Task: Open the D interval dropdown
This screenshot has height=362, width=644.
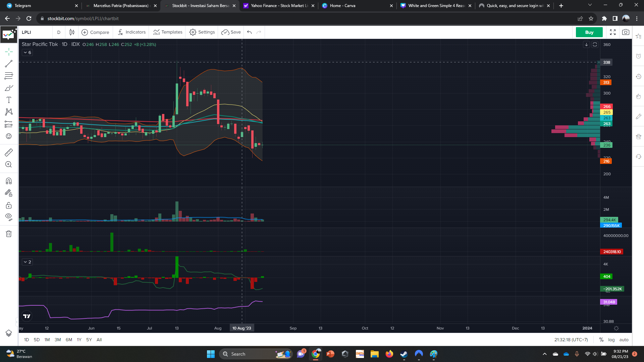Action: [59, 32]
